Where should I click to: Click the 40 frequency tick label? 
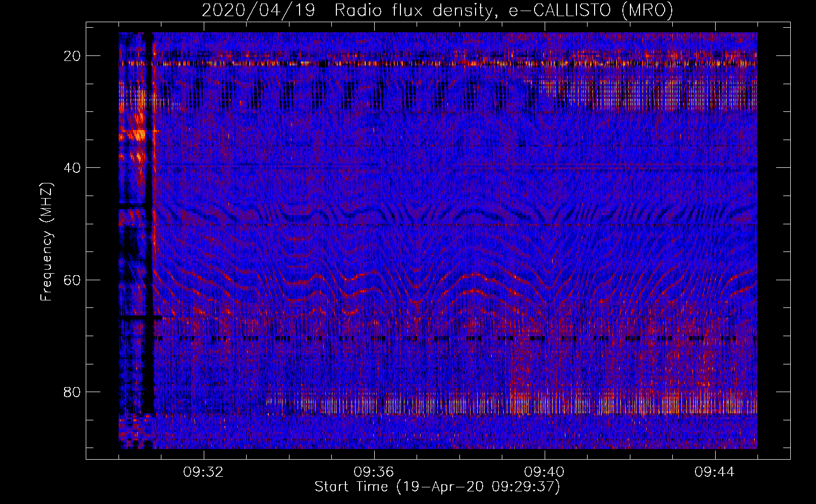click(x=72, y=168)
